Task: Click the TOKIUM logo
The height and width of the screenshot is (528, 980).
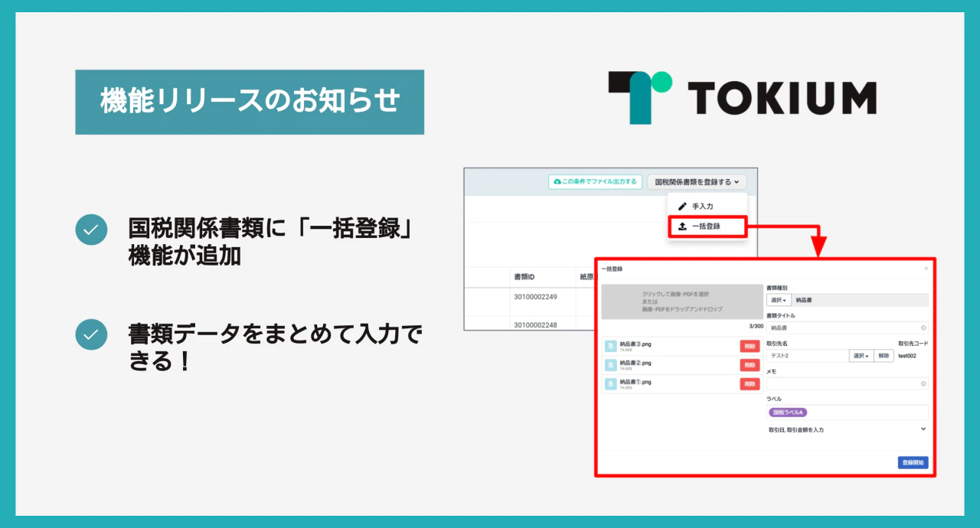Action: pyautogui.click(x=742, y=98)
